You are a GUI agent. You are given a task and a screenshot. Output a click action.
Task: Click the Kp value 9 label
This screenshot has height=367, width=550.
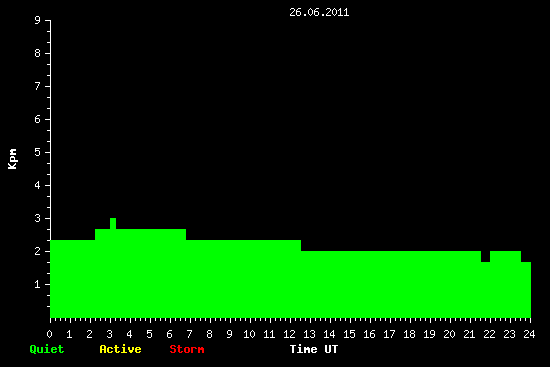[x=38, y=20]
